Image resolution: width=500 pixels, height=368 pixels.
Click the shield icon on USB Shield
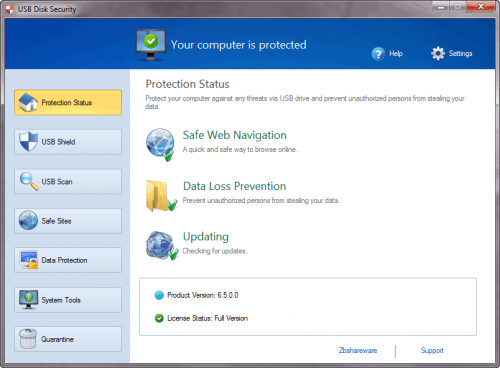pyautogui.click(x=28, y=141)
